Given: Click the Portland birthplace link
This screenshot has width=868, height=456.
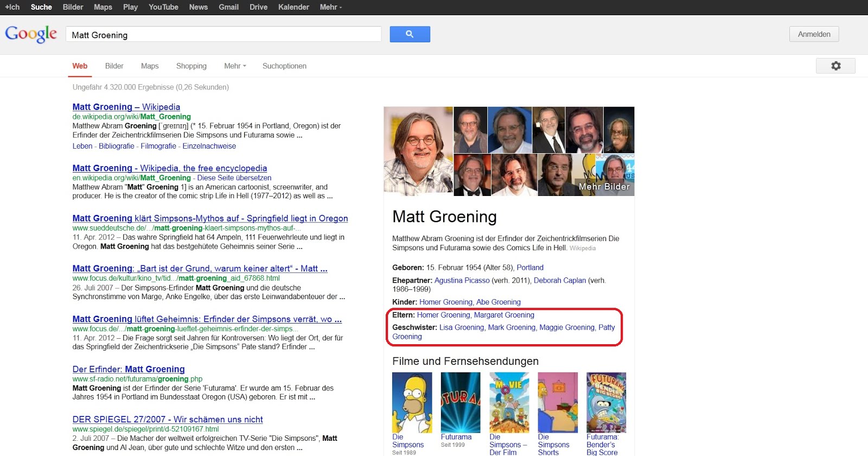Looking at the screenshot, I should point(530,268).
